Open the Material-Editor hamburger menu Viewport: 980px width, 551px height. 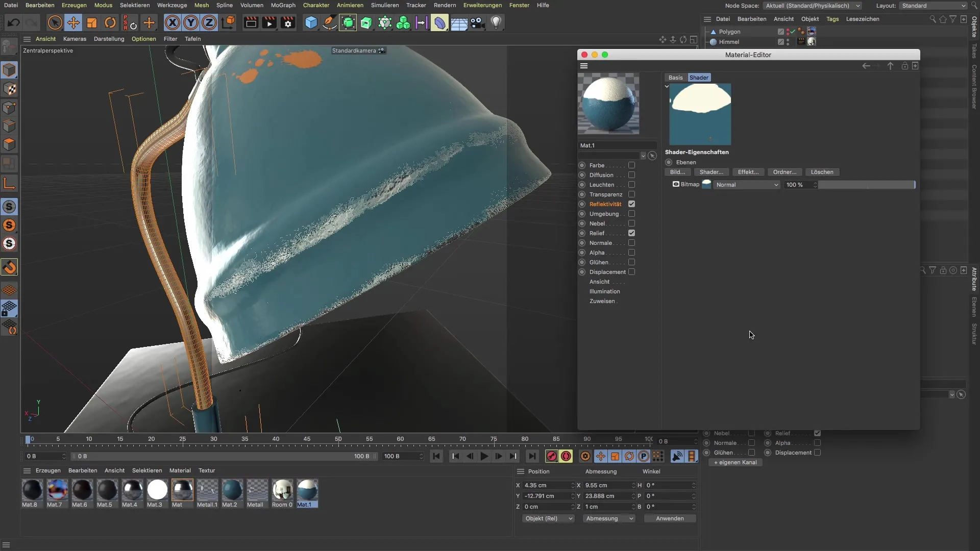tap(584, 66)
